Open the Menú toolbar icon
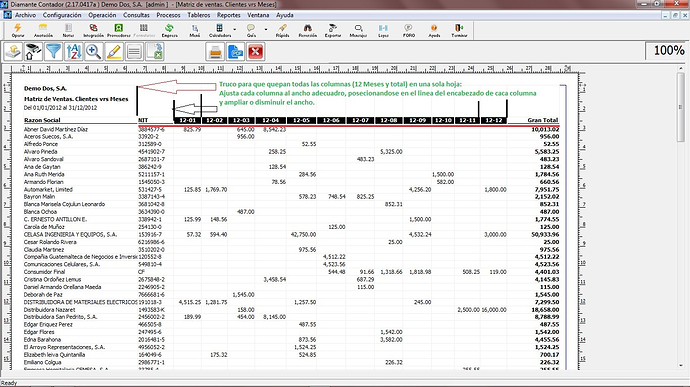This screenshot has width=690, height=387. tap(195, 30)
